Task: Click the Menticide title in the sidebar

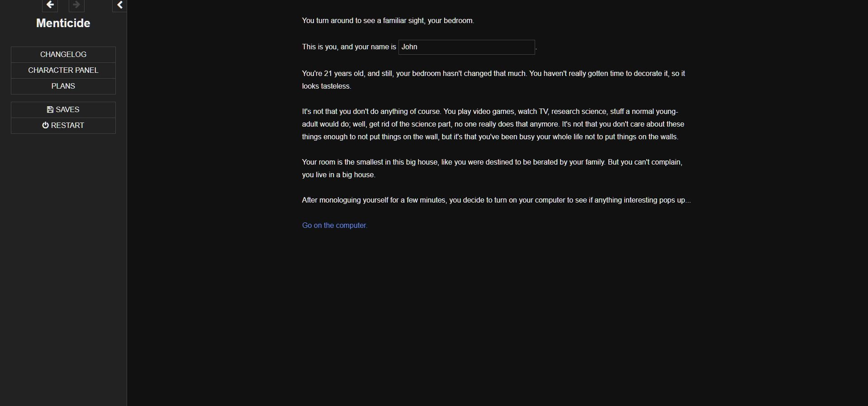Action: click(x=63, y=24)
